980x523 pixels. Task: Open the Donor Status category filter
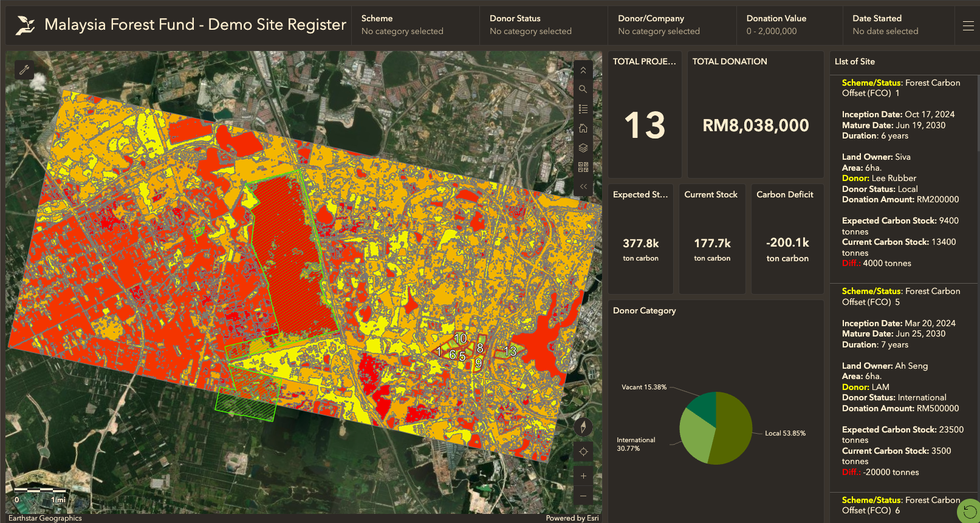pyautogui.click(x=544, y=25)
